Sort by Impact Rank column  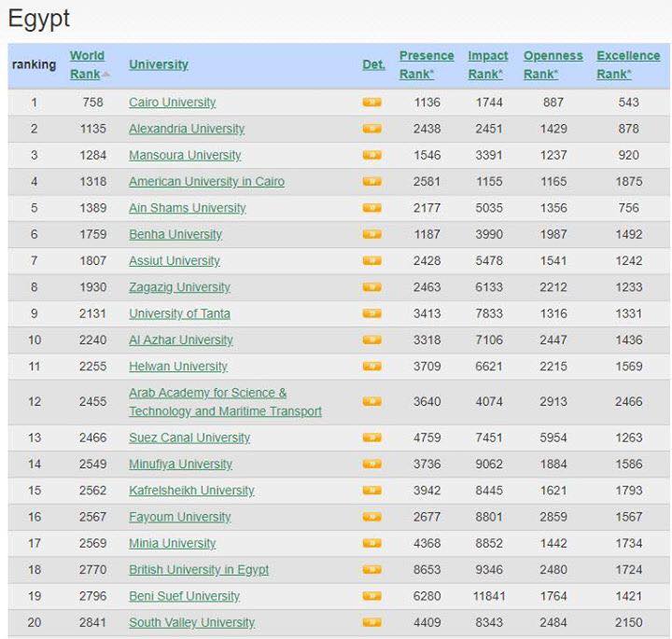488,64
